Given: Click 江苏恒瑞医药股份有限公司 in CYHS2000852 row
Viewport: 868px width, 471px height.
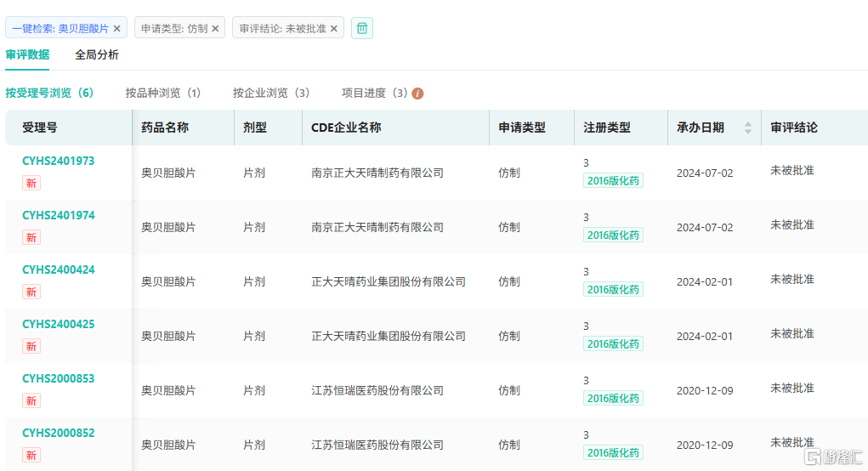Looking at the screenshot, I should coord(377,445).
